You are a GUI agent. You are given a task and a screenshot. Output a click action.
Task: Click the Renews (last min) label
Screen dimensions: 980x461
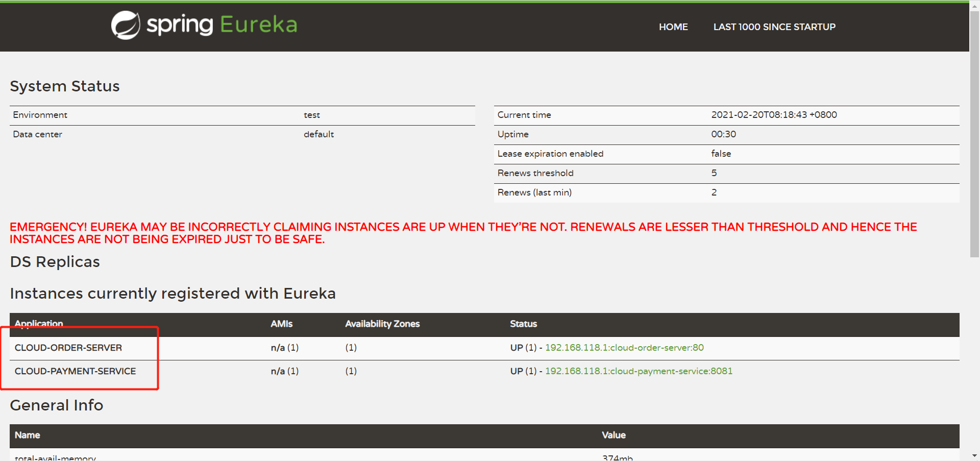click(x=534, y=192)
